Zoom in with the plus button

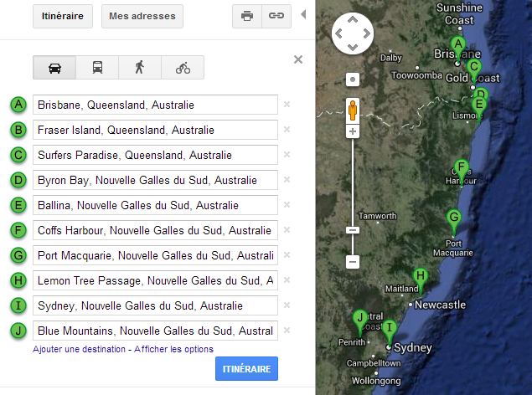point(353,131)
